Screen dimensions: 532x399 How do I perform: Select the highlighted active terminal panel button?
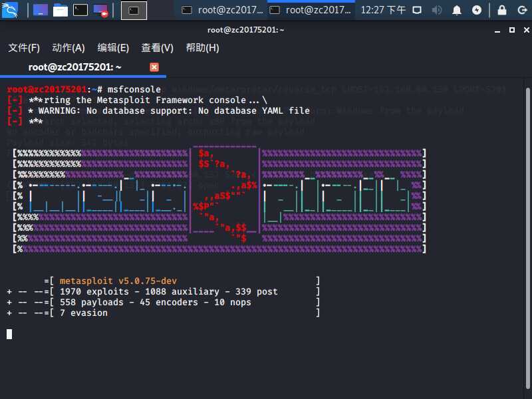(x=134, y=11)
